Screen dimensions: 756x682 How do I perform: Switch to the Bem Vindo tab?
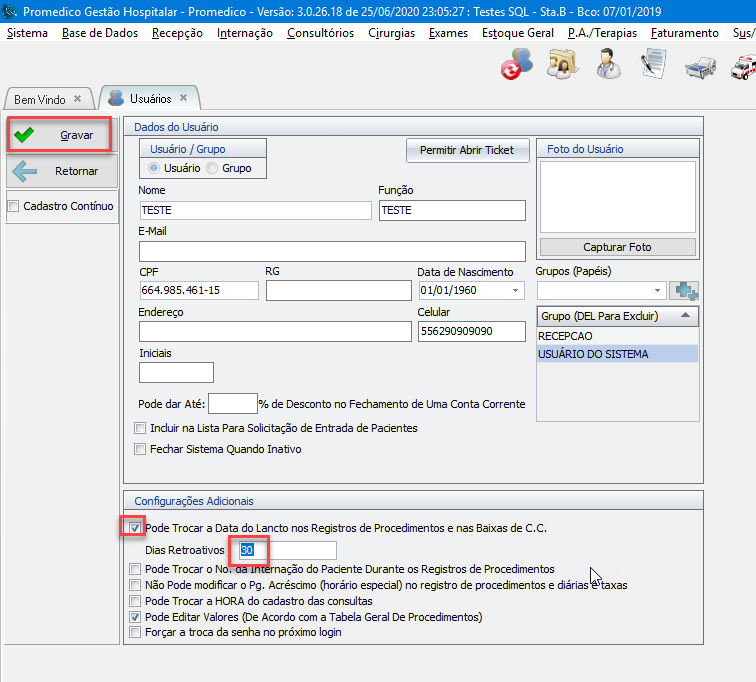pyautogui.click(x=40, y=99)
